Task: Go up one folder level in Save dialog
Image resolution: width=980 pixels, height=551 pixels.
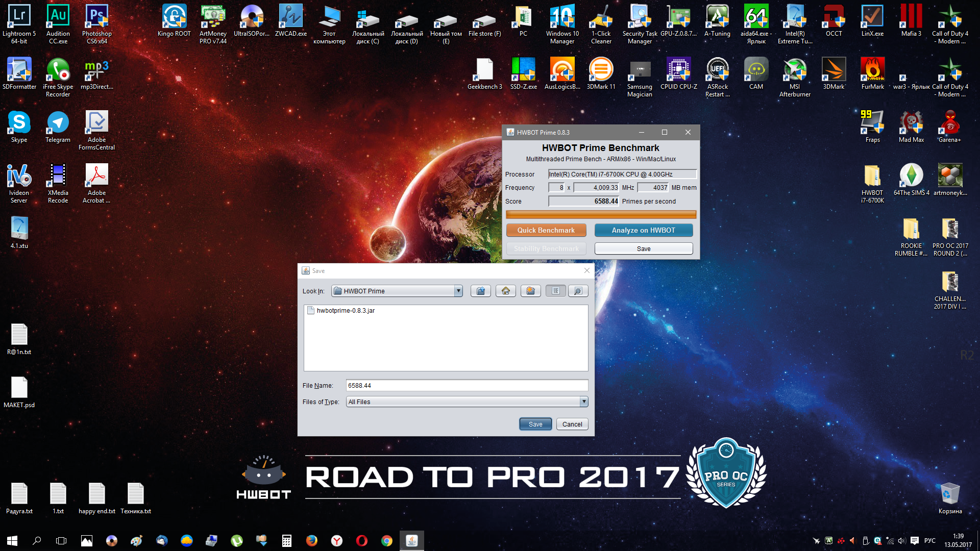Action: (480, 291)
